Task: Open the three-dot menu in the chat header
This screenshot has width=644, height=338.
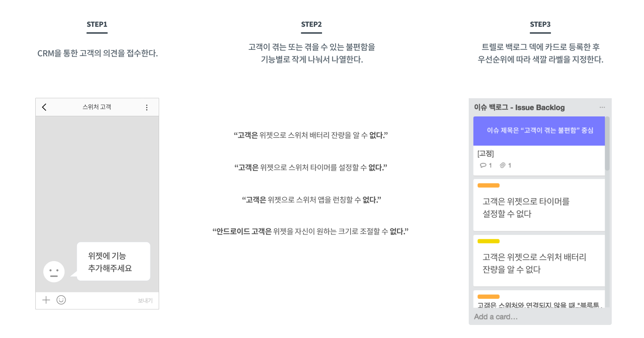Action: coord(147,107)
